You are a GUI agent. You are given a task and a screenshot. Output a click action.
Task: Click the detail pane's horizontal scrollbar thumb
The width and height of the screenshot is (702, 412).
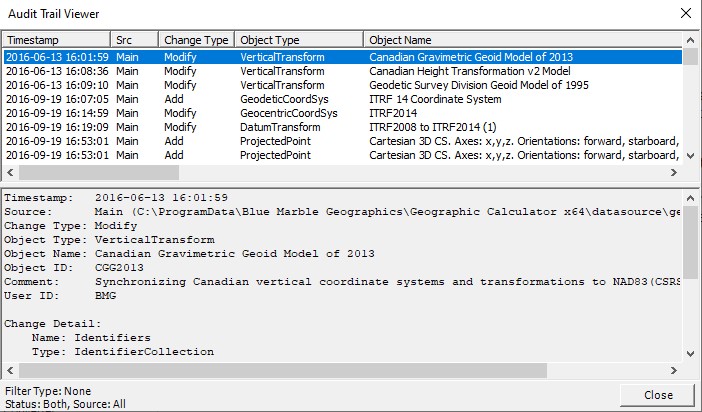[x=283, y=370]
